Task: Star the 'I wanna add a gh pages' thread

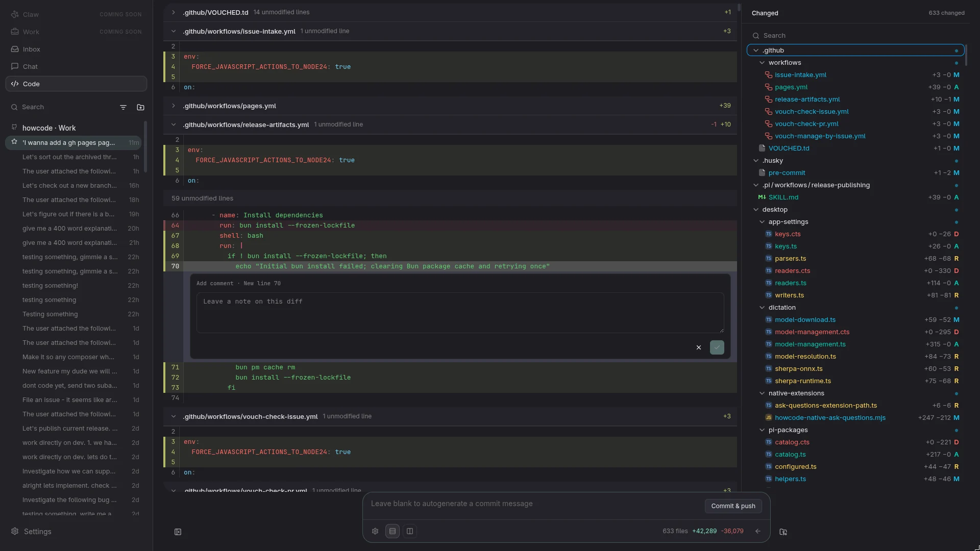Action: click(x=14, y=142)
